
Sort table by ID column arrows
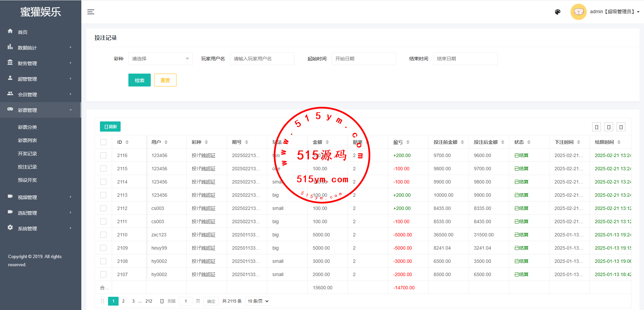(x=127, y=142)
